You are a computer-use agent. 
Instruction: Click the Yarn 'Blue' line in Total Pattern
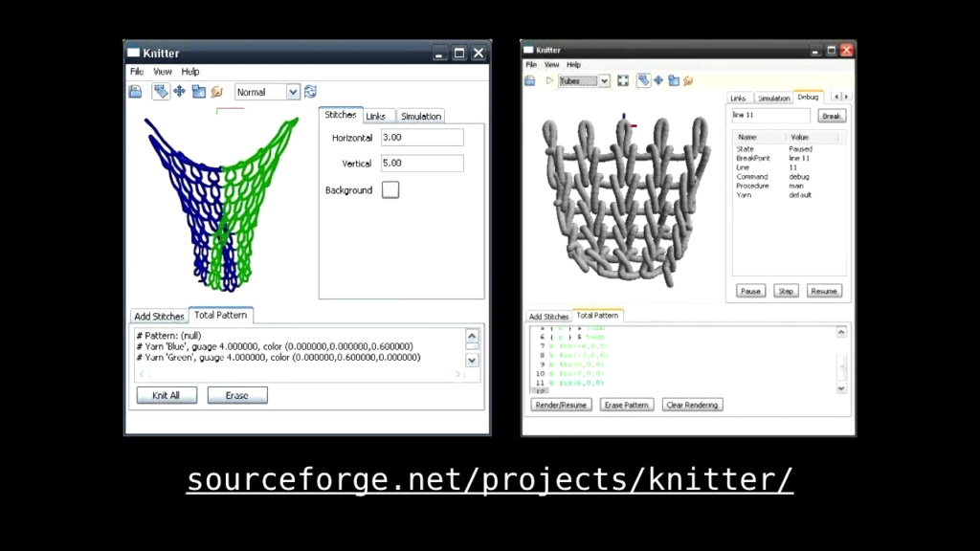pos(275,346)
